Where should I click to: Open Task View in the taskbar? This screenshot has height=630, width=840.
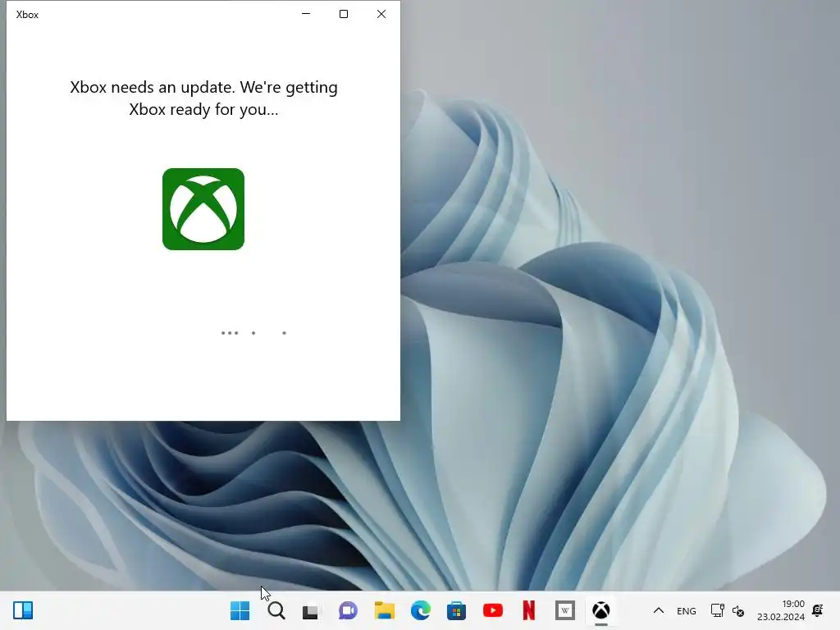(311, 611)
